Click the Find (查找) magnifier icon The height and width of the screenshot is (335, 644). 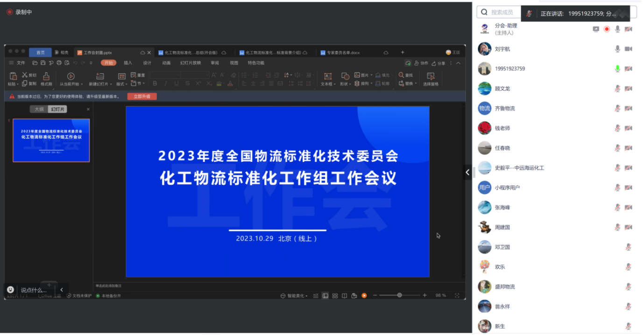click(401, 75)
